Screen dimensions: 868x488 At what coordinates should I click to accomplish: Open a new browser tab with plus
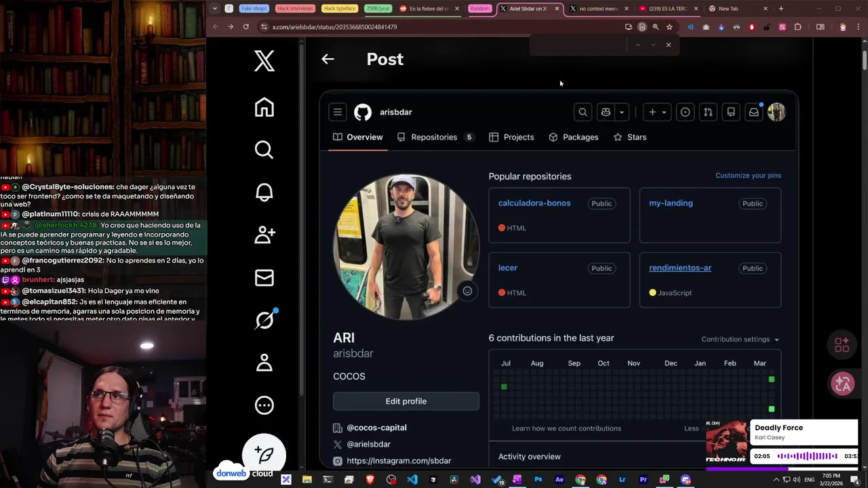point(781,9)
